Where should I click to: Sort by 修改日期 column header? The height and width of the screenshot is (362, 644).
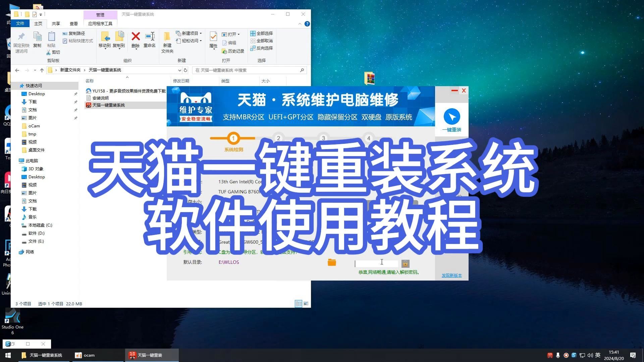181,81
